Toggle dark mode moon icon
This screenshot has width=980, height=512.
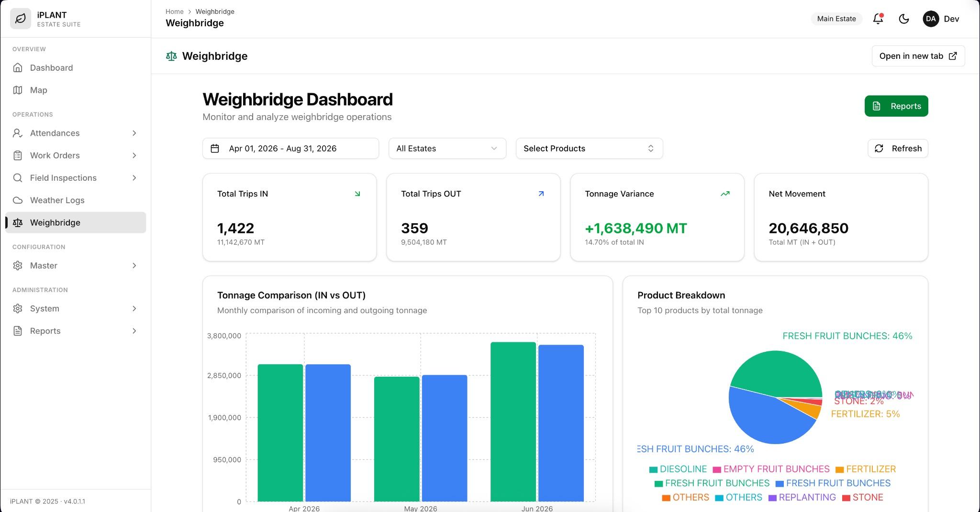[x=904, y=19]
